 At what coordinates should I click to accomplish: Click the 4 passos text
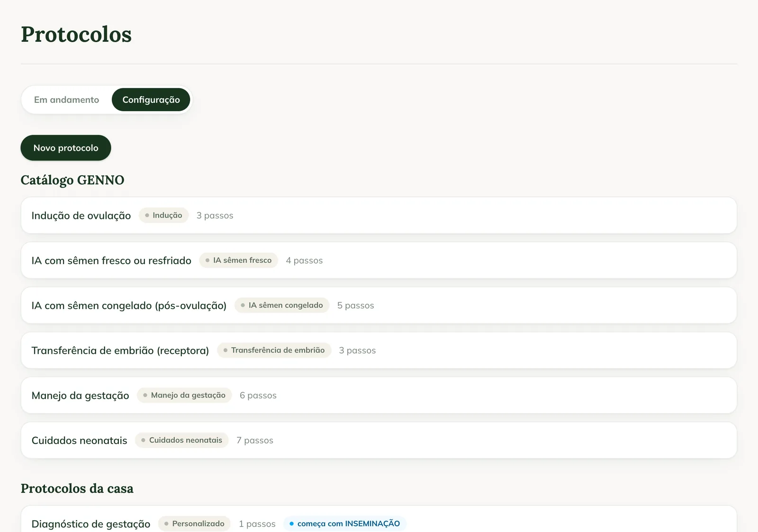304,261
